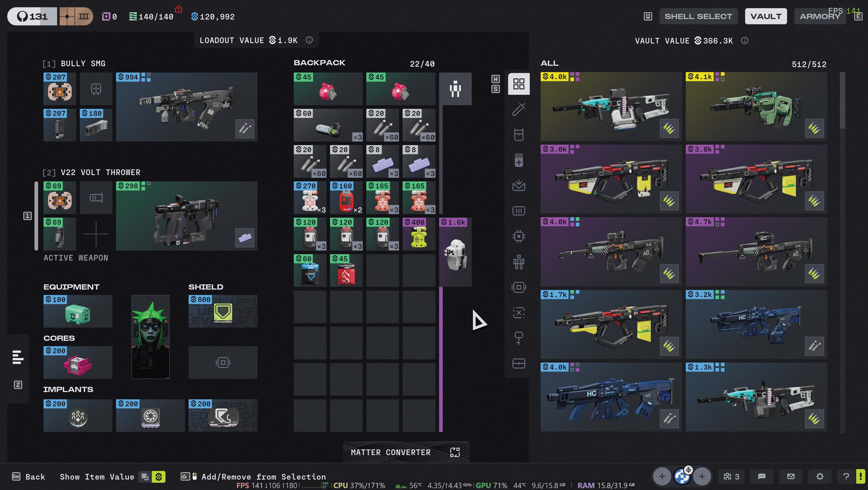Viewport: 868px width, 490px height.
Task: Open your blue player avatar
Action: coord(682,476)
